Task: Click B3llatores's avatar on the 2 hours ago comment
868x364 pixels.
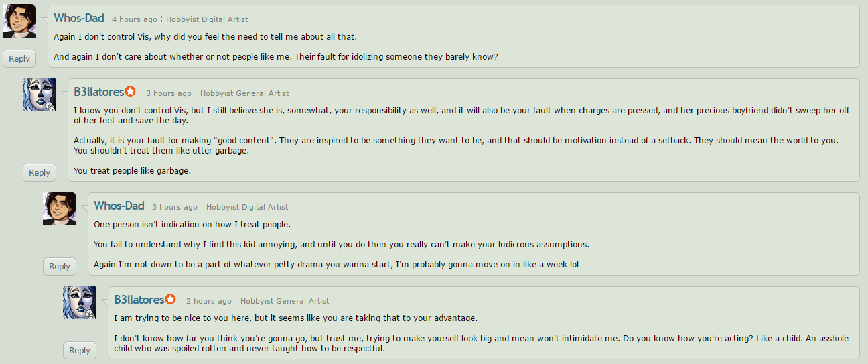Action: tap(80, 302)
